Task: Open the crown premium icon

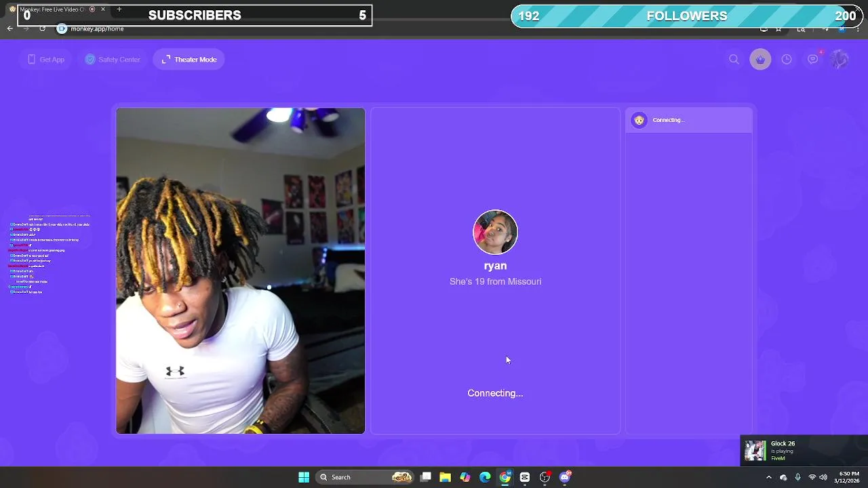Action: [760, 60]
